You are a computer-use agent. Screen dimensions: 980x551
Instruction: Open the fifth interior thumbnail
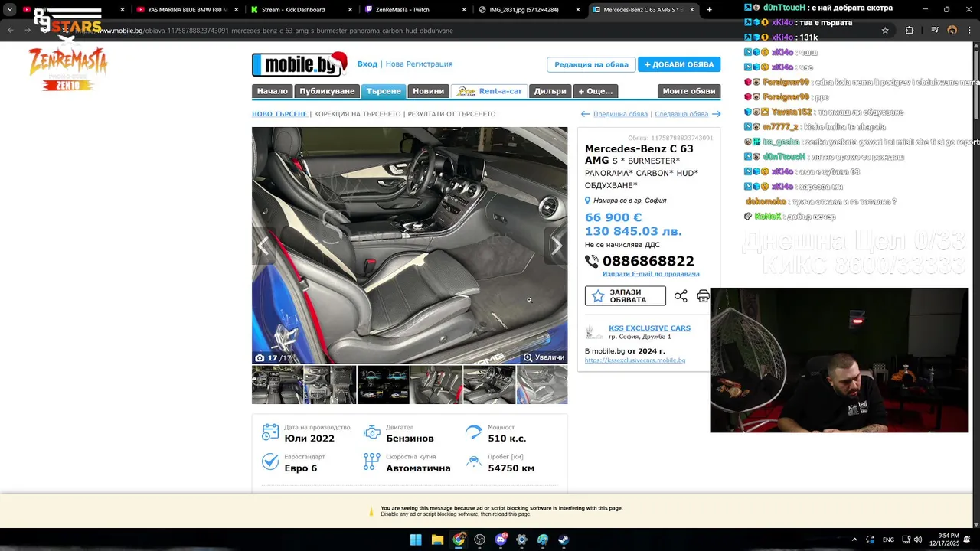pos(489,385)
